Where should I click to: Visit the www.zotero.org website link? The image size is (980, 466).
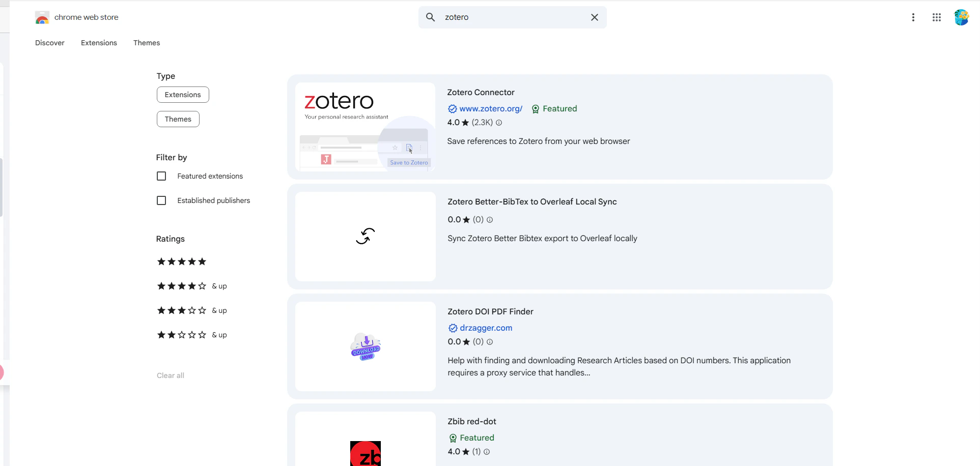(491, 108)
